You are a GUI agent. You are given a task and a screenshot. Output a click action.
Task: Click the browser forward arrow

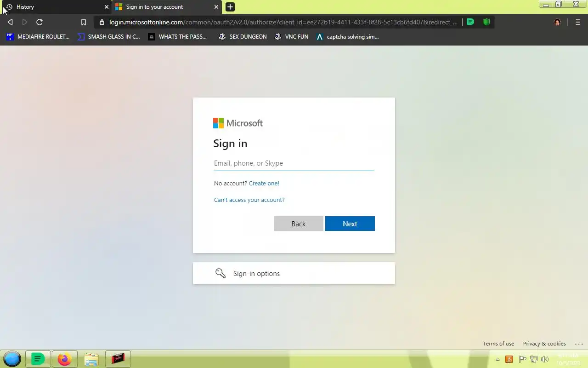25,22
